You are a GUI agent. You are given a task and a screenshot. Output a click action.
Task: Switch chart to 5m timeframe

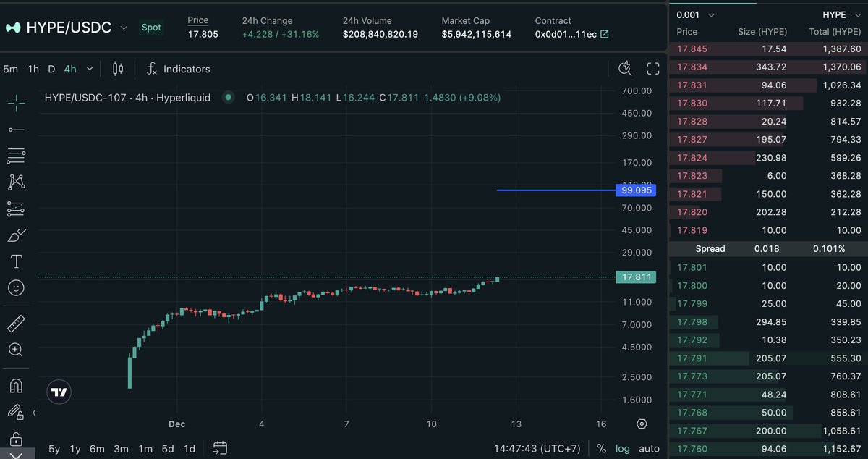coord(11,69)
